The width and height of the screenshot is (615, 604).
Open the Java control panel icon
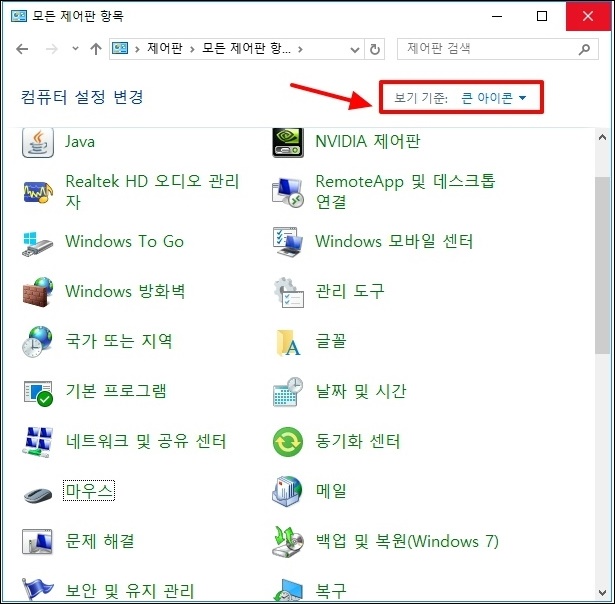point(38,142)
